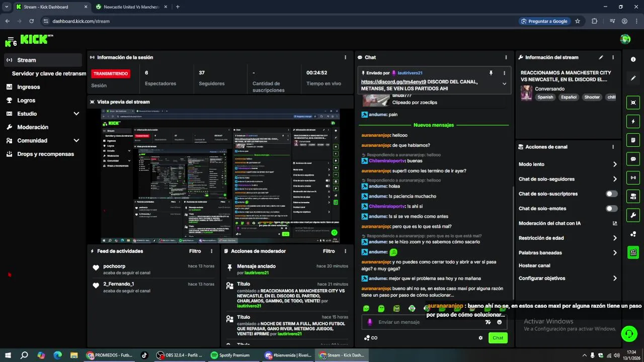This screenshot has height=362, width=644.
Task: Open the pinned message three-dot menu
Action: pos(504,73)
